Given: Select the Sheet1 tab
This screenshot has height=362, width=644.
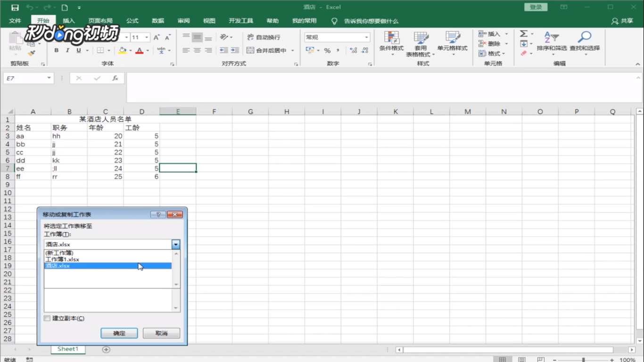Looking at the screenshot, I should click(x=68, y=349).
